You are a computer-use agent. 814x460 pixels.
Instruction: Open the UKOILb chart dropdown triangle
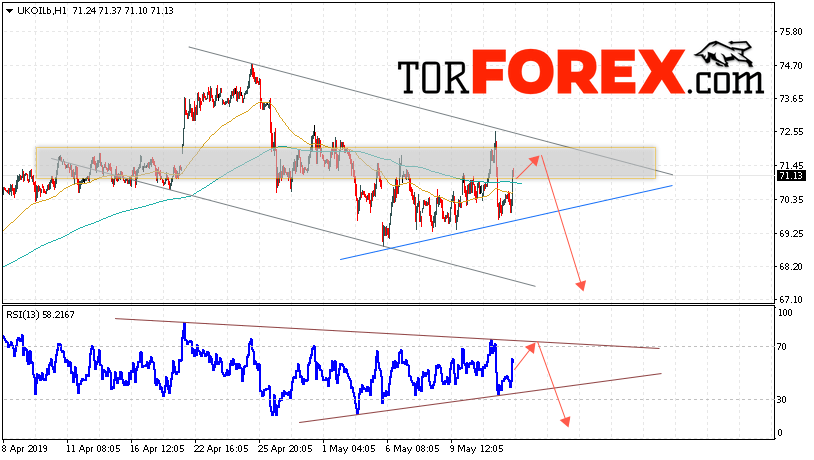(9, 11)
